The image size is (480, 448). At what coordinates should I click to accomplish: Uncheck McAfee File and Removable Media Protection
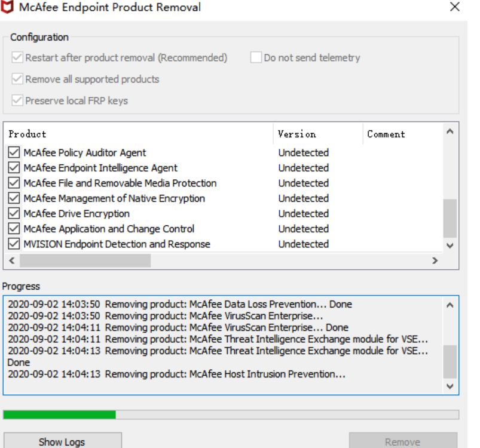[x=14, y=183]
